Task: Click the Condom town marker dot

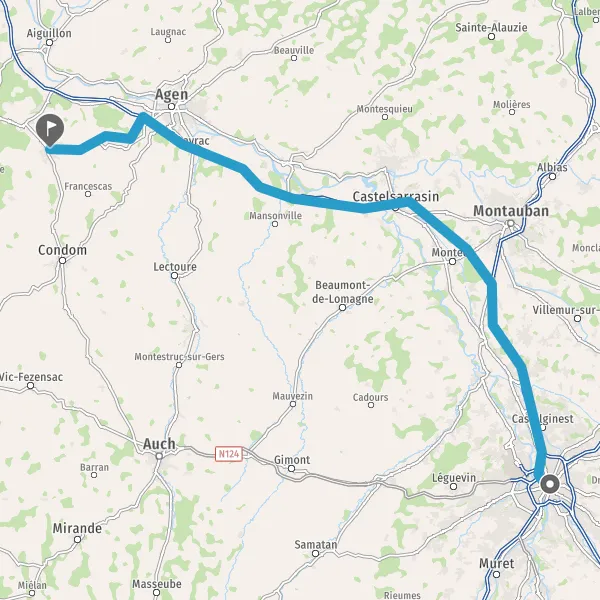Action: pos(62,261)
